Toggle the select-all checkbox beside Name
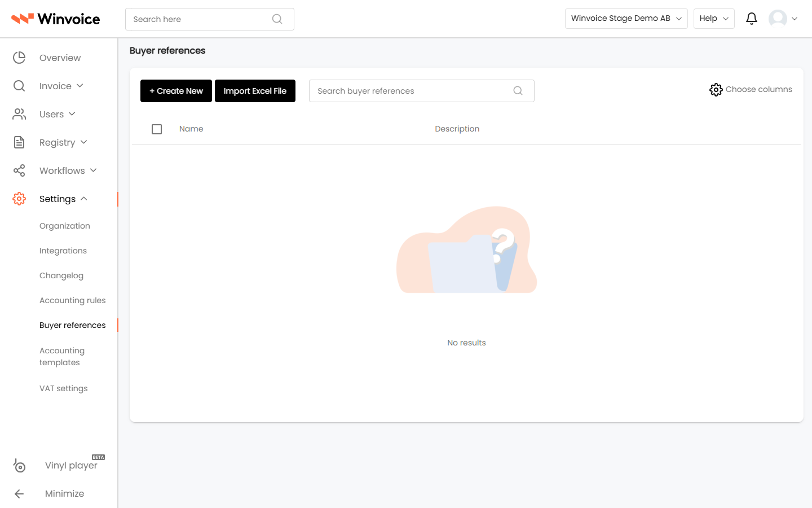This screenshot has width=812, height=508. pyautogui.click(x=157, y=129)
